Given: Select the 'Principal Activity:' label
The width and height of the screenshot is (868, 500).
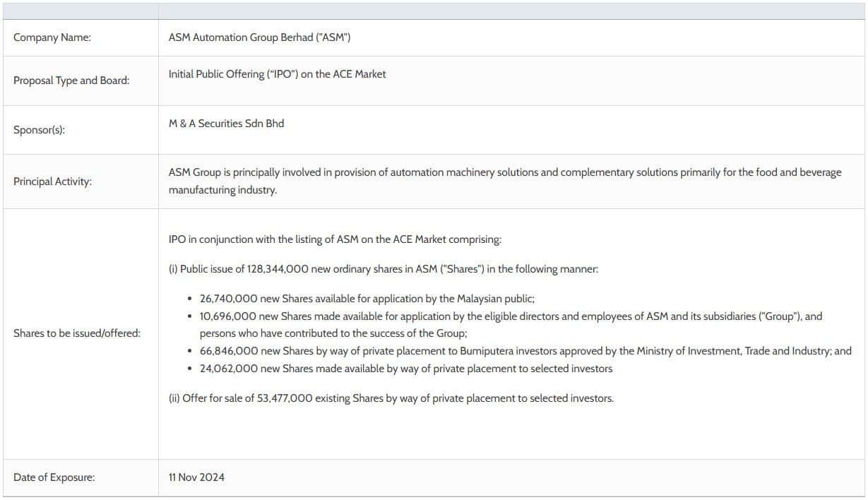Looking at the screenshot, I should click(x=52, y=181).
